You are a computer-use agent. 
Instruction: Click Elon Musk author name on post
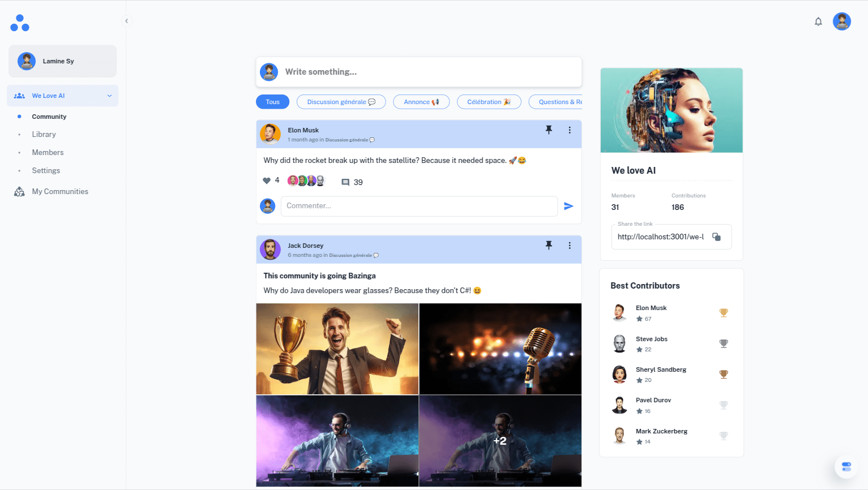pyautogui.click(x=303, y=130)
